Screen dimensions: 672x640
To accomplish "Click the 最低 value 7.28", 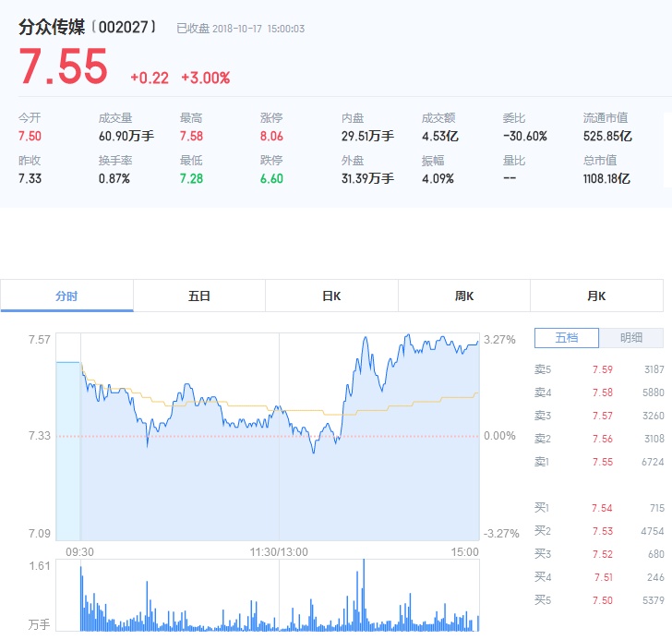I will tap(191, 178).
